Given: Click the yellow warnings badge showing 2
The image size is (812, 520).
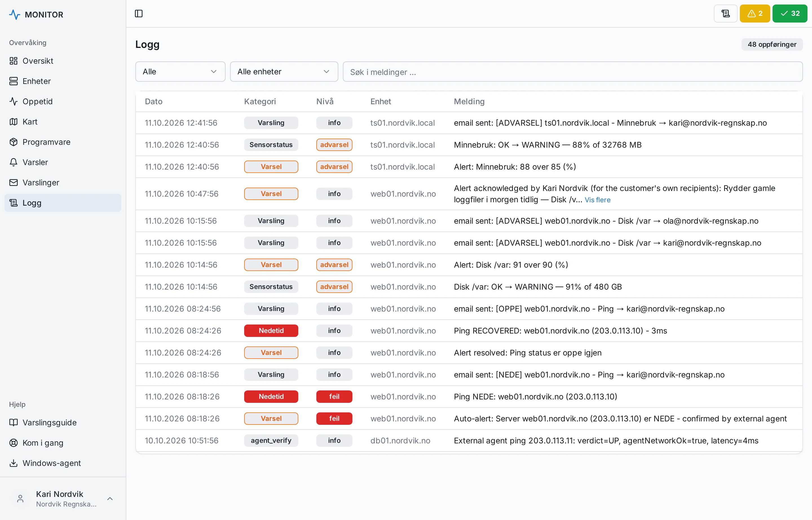Looking at the screenshot, I should pos(754,14).
